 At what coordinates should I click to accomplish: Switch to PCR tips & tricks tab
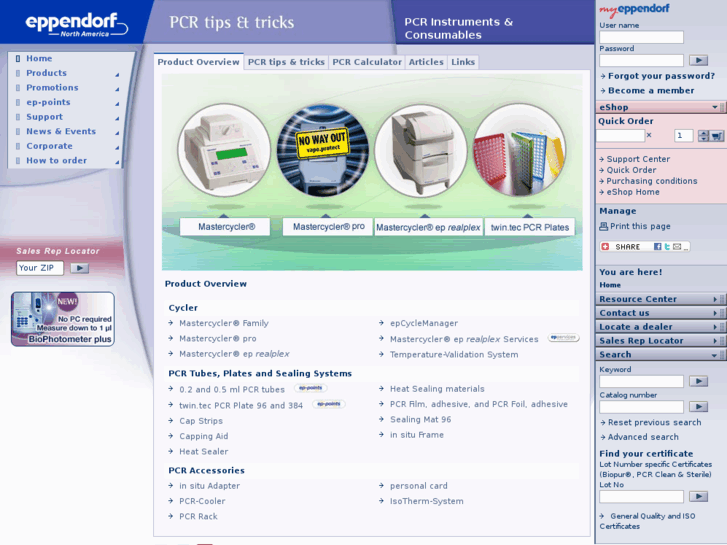(286, 62)
